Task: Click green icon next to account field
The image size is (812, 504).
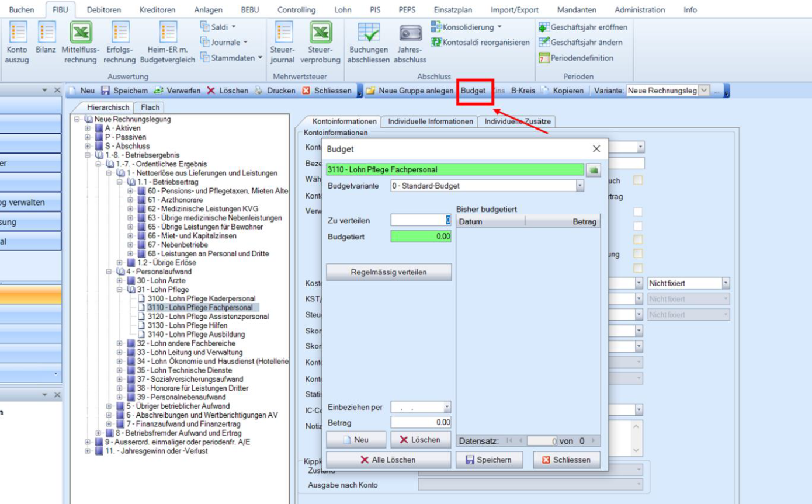Action: pyautogui.click(x=594, y=170)
